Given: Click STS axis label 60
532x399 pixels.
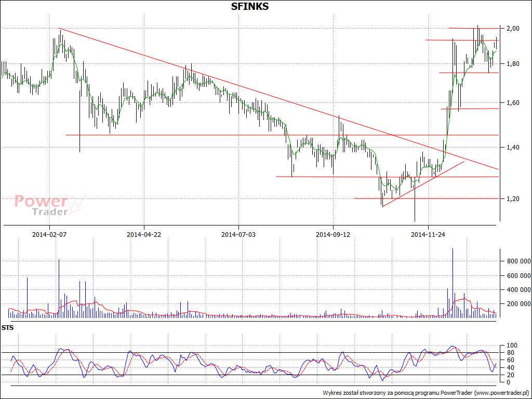Looking at the screenshot, I should pos(511,360).
